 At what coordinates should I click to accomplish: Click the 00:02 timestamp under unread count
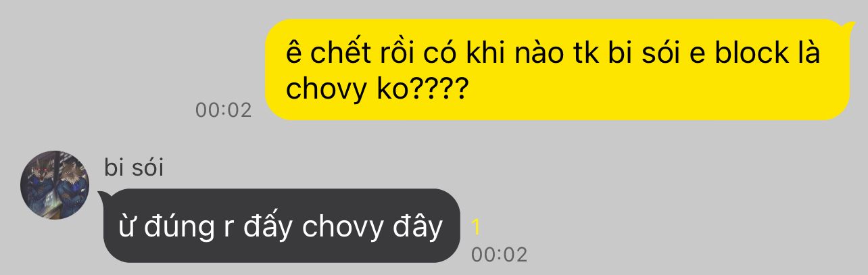tap(499, 255)
